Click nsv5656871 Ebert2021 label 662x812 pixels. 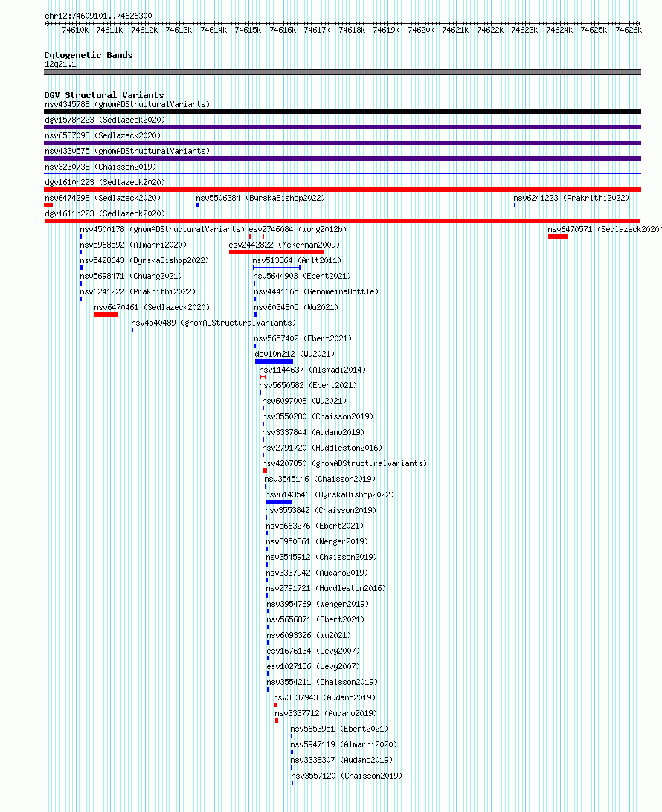click(315, 619)
